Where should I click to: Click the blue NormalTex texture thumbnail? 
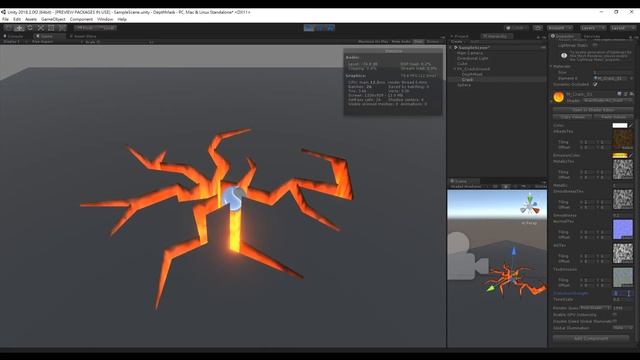click(623, 229)
